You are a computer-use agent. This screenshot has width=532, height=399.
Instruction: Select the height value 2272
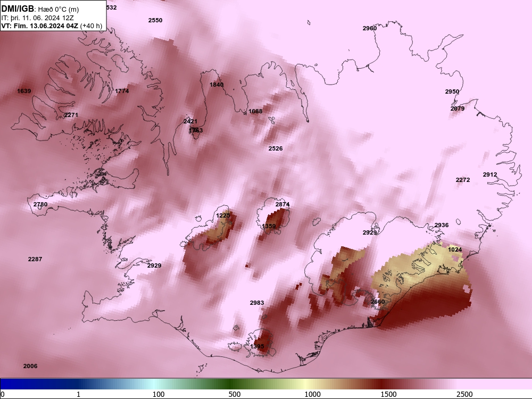click(x=463, y=180)
